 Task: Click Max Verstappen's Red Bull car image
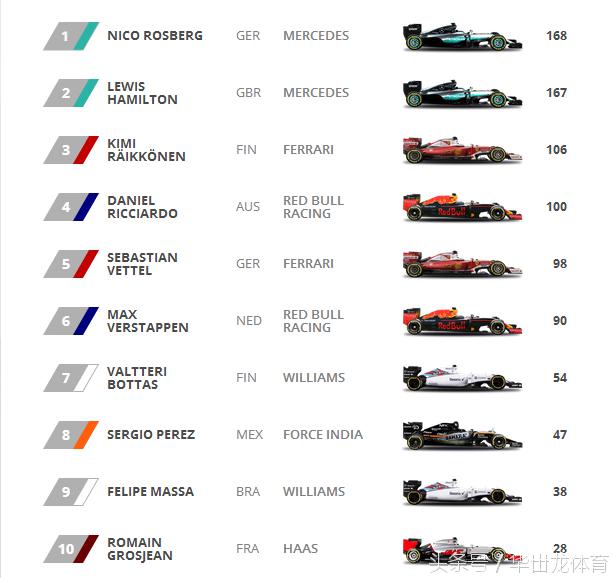461,322
